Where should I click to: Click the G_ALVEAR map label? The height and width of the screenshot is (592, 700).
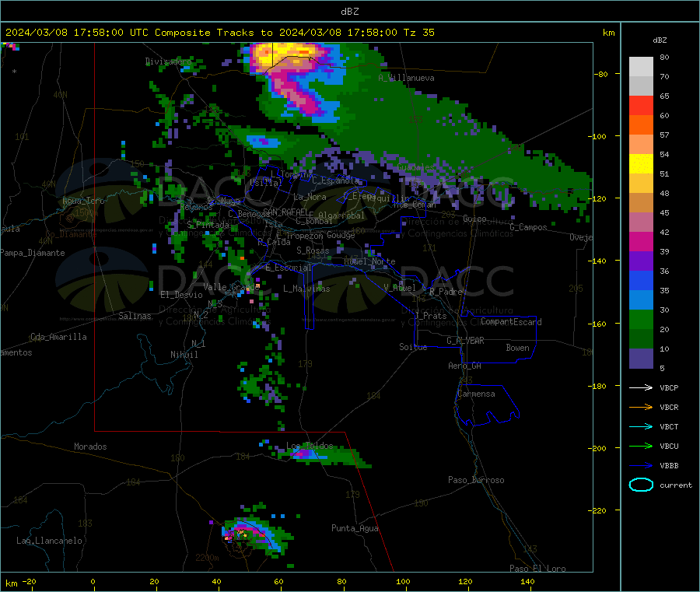[465, 341]
